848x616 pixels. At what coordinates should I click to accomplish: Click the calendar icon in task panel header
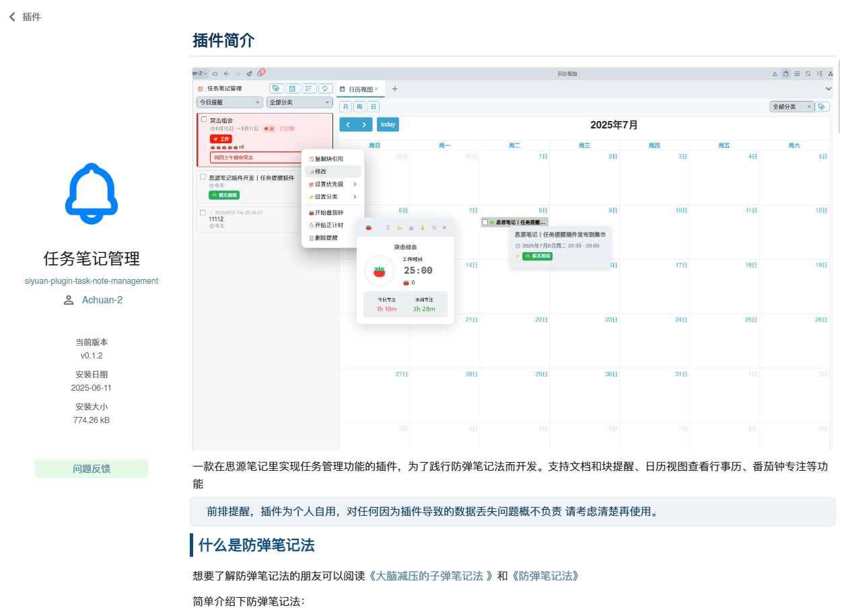(x=293, y=88)
